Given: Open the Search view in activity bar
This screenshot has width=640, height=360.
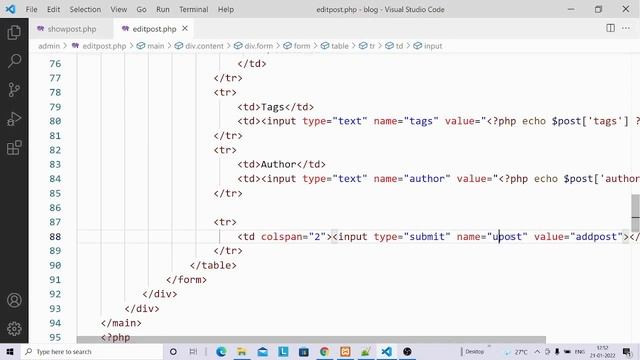Looking at the screenshot, I should [x=14, y=61].
